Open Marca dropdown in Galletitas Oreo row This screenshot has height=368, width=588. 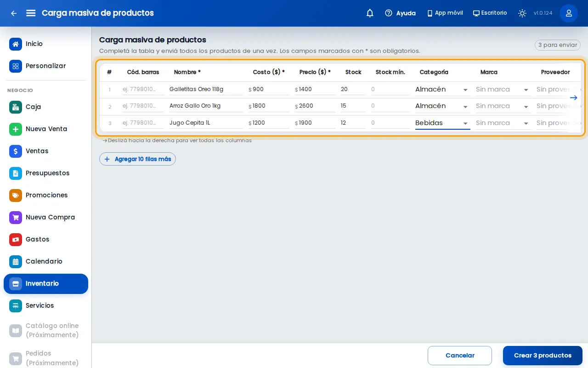503,90
